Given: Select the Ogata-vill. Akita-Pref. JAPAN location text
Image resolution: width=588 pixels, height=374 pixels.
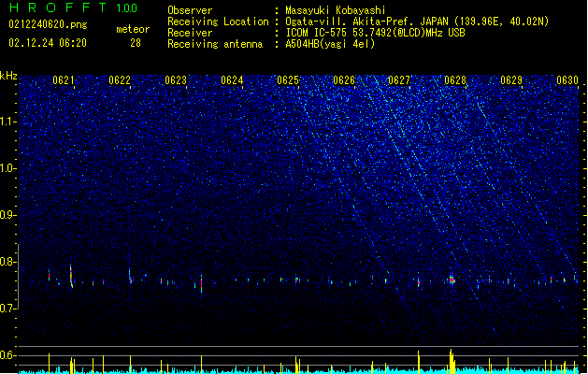Looking at the screenshot, I should [x=417, y=22].
